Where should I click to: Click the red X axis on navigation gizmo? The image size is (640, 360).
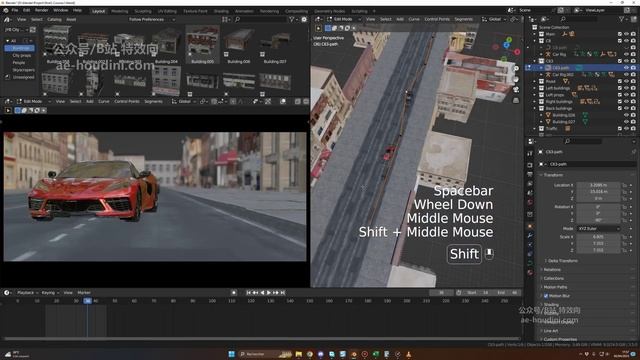(x=517, y=52)
